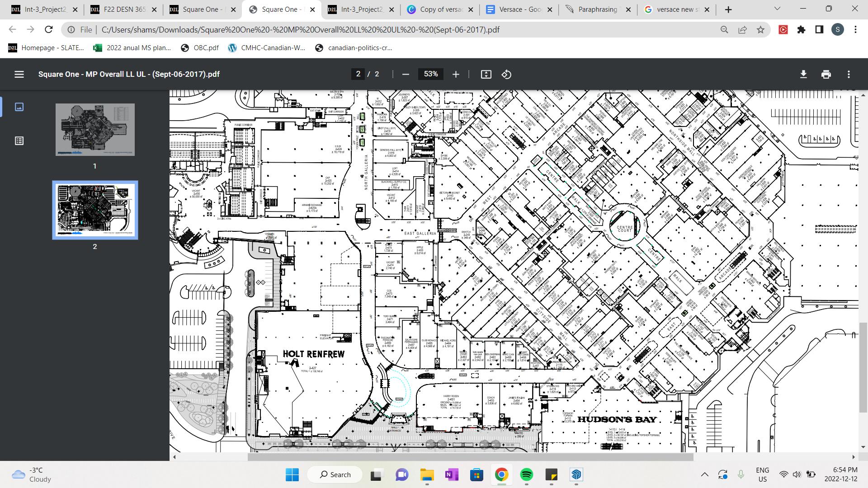
Task: Download the PDF file
Action: tap(803, 74)
